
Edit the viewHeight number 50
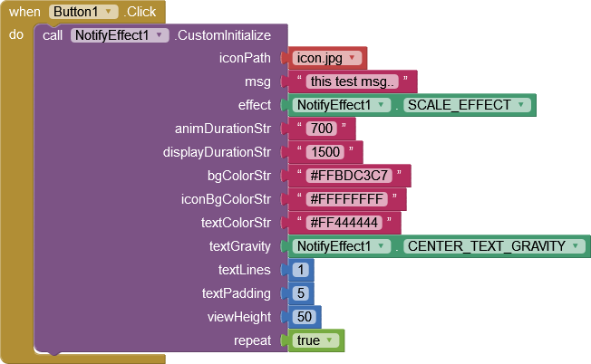(x=304, y=317)
